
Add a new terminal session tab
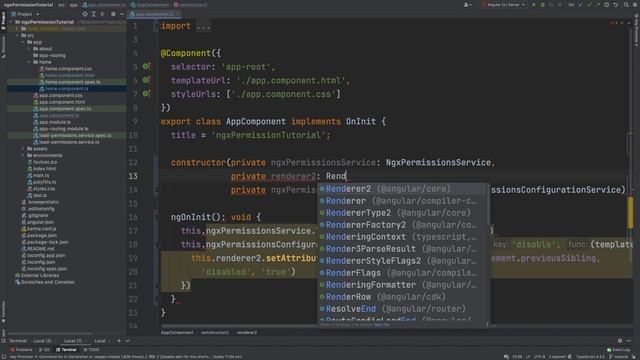119,341
